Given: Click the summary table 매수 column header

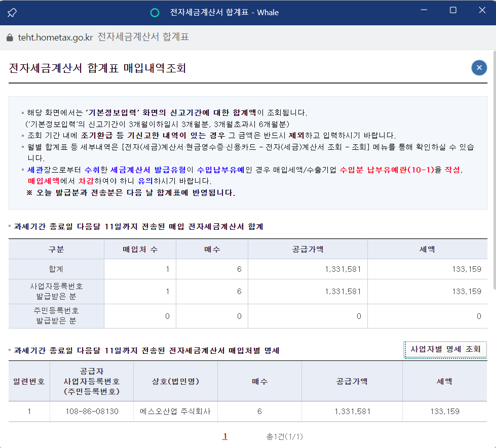Looking at the screenshot, I should [212, 249].
